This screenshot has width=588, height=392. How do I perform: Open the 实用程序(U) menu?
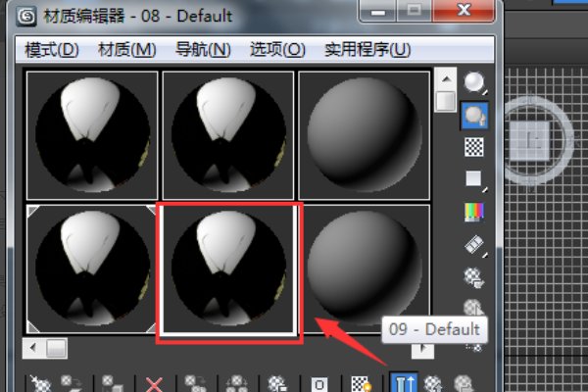[367, 50]
